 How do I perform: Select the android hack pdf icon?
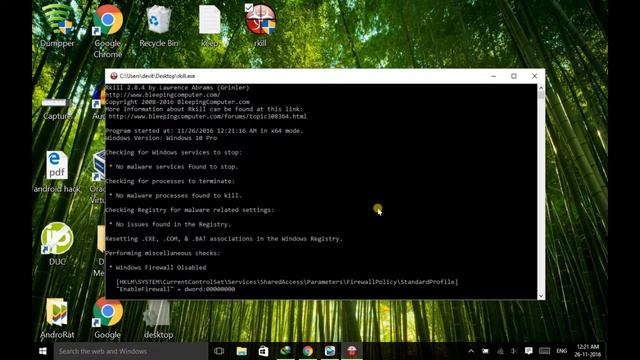[x=57, y=171]
